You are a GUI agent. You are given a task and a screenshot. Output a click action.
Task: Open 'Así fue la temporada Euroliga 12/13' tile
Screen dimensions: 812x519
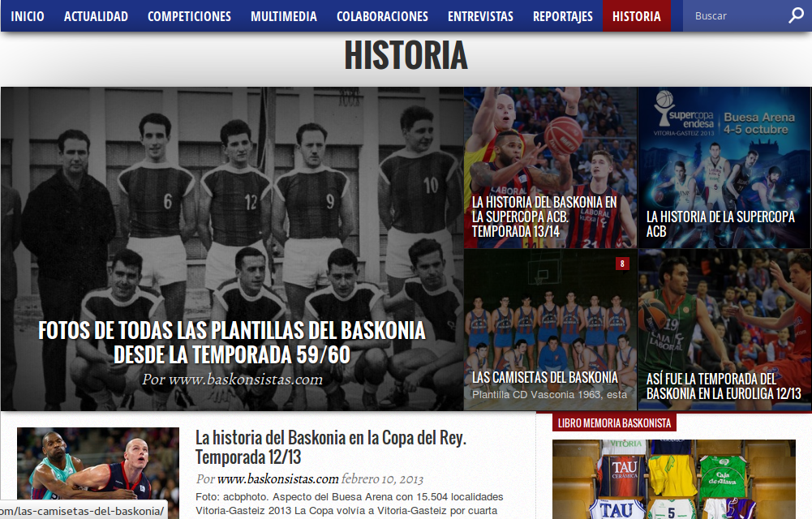(723, 385)
